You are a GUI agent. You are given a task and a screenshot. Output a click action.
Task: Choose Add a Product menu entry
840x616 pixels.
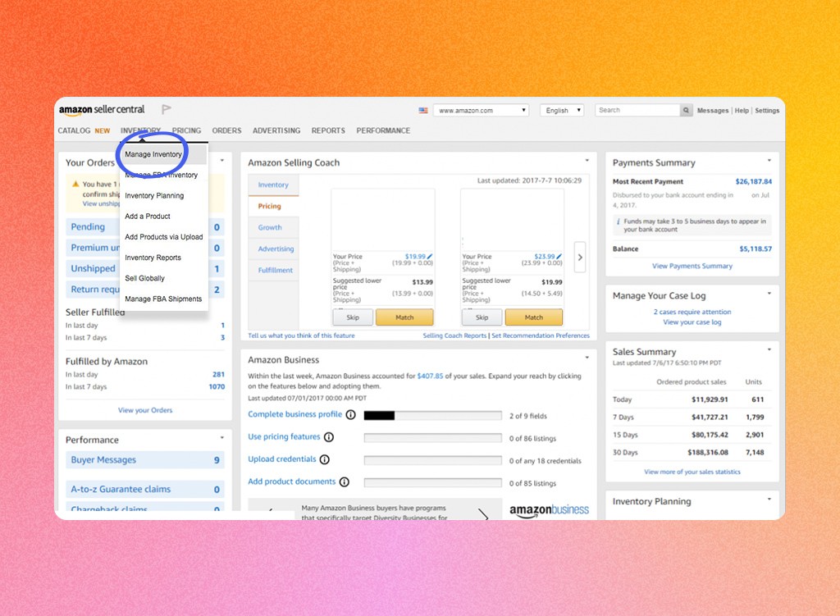[x=148, y=217]
